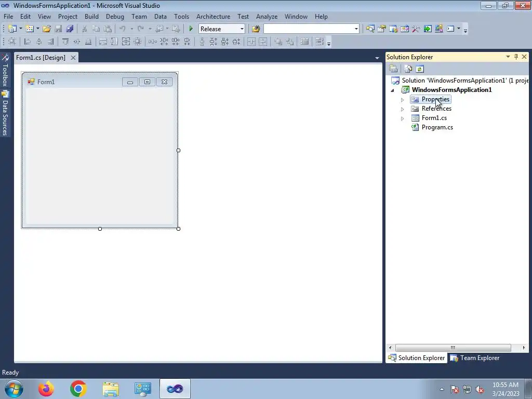Open the Extension Manager toolbar icon
The width and height of the screenshot is (532, 399).
click(438, 29)
